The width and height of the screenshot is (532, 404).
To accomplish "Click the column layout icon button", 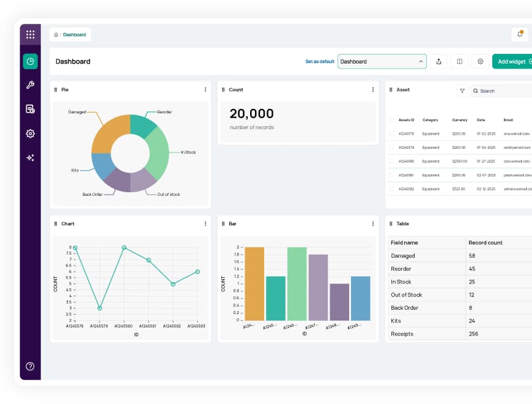I will click(x=459, y=61).
